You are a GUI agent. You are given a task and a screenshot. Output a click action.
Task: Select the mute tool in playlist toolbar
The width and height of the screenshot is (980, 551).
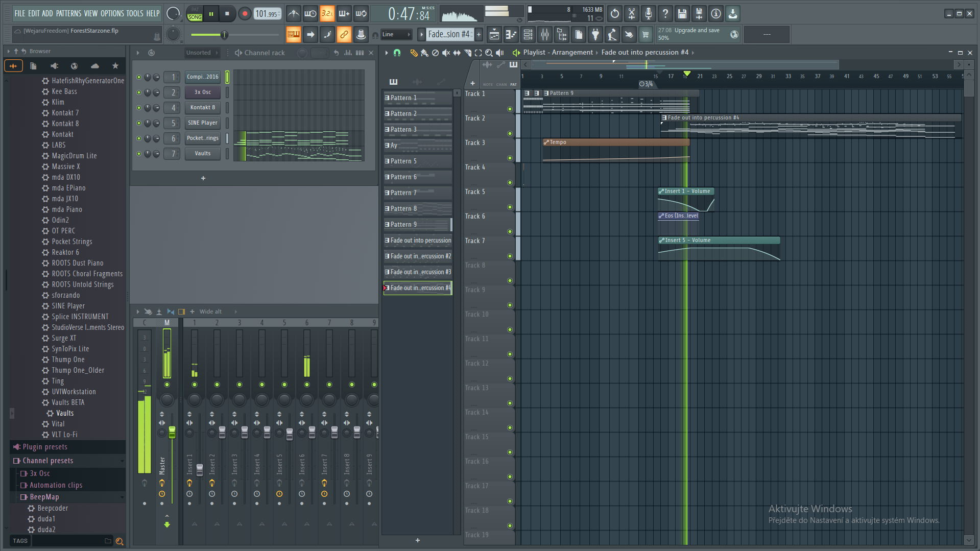[446, 53]
